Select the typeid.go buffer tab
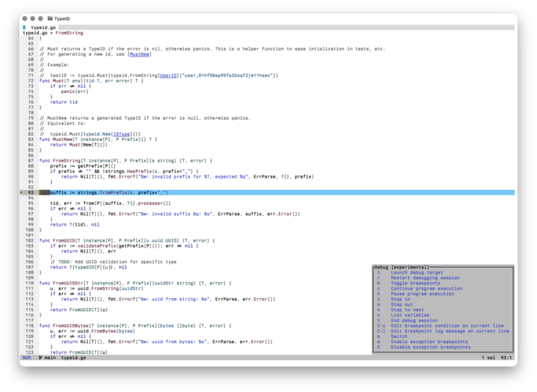Viewport: 537px width, 392px height. click(43, 27)
